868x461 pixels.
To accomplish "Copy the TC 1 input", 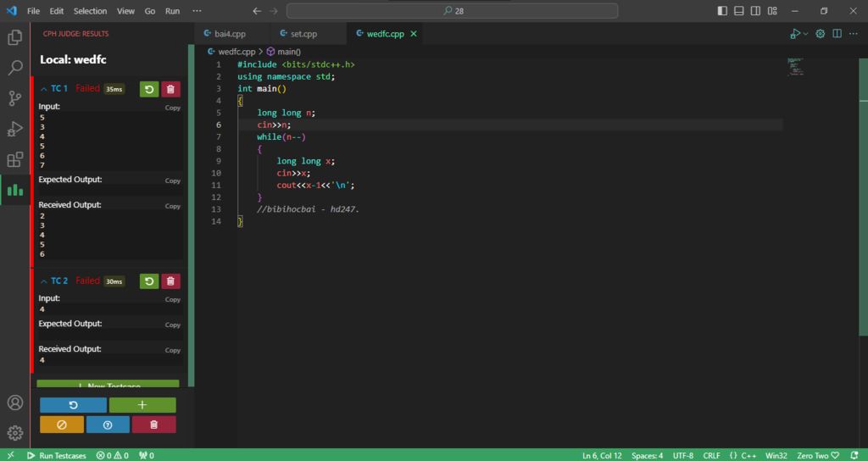I will tap(173, 108).
